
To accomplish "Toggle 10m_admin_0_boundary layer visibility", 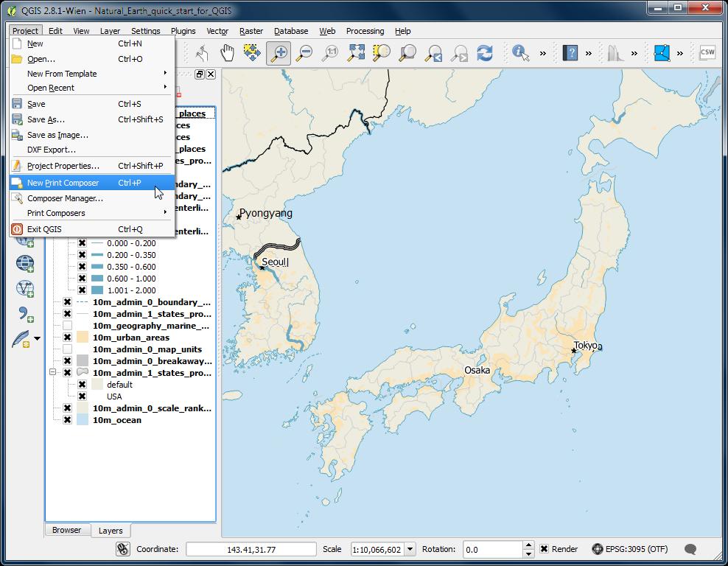I will click(67, 302).
